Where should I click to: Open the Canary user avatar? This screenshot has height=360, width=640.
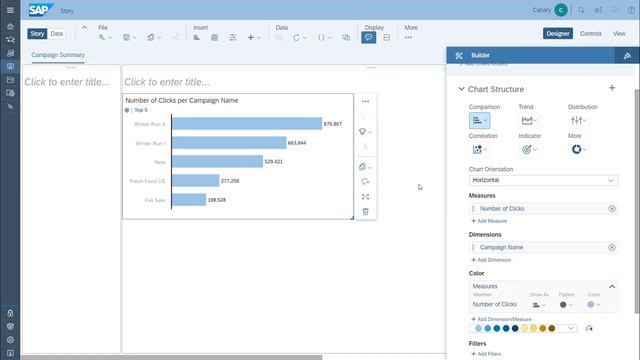click(561, 10)
